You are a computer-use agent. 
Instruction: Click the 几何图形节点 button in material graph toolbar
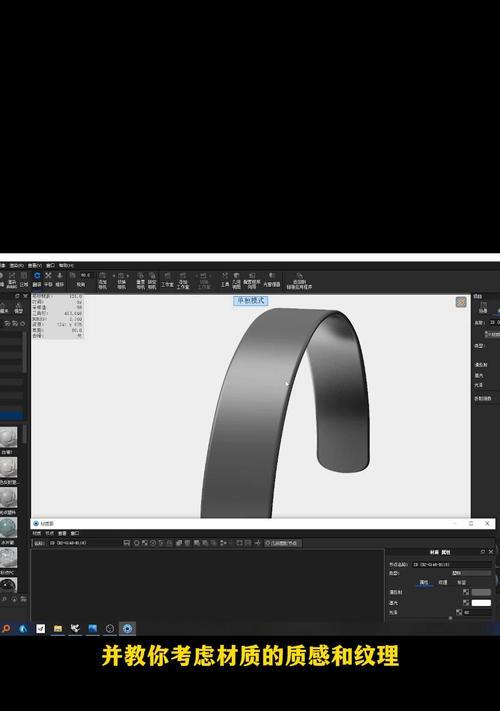283,543
